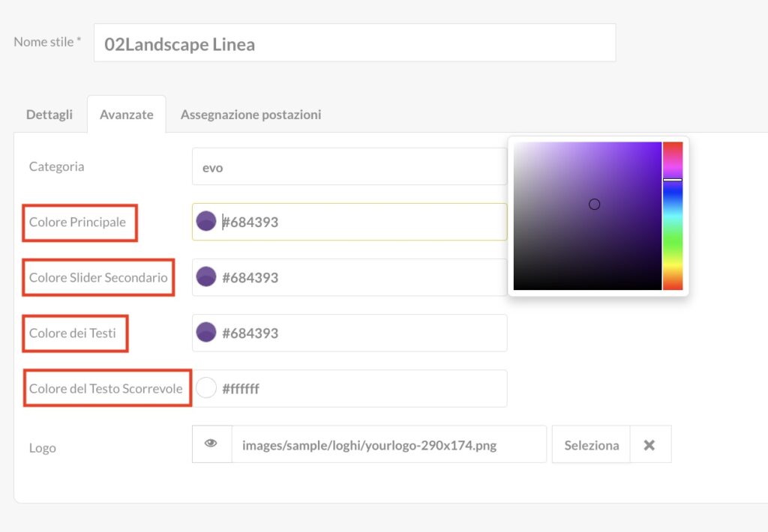The height and width of the screenshot is (532, 768).
Task: Click inside the color picker saturation square
Action: click(x=587, y=216)
